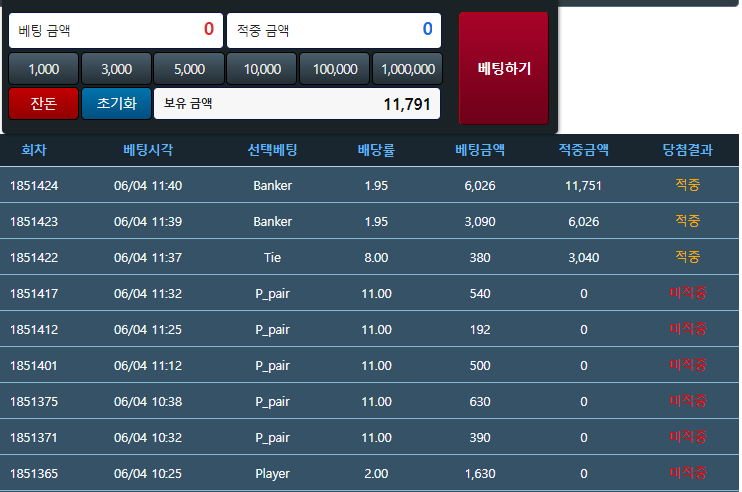
Task: Click bet amount 540
Action: coord(480,293)
